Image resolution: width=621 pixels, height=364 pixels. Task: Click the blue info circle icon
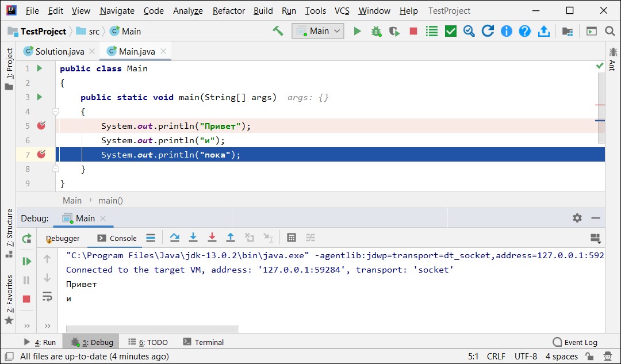pyautogui.click(x=506, y=31)
